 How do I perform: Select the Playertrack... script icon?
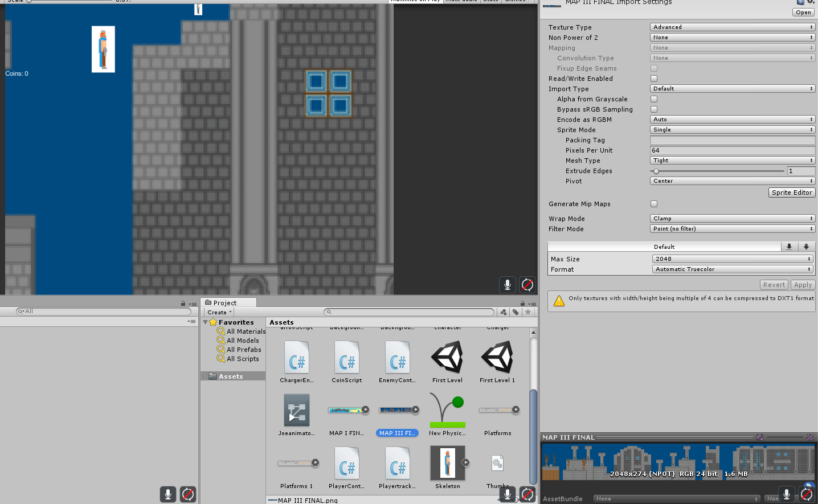click(x=398, y=464)
